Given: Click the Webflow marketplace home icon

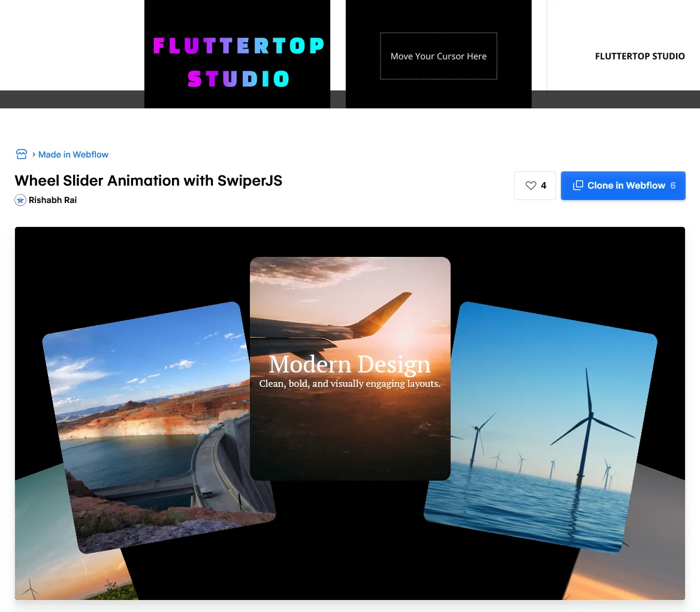Looking at the screenshot, I should tap(22, 154).
